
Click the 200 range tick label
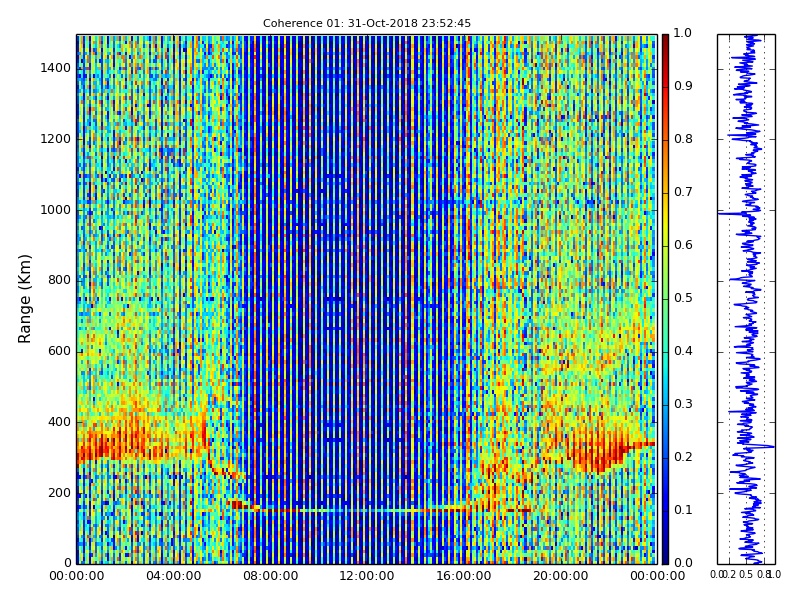(59, 493)
